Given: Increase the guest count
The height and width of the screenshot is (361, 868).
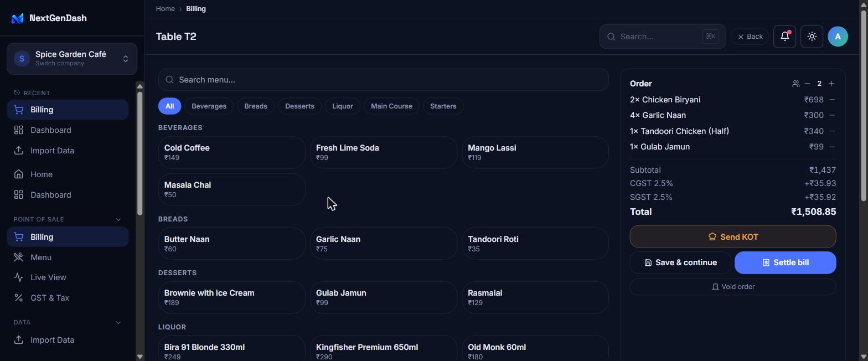Looking at the screenshot, I should tap(831, 84).
